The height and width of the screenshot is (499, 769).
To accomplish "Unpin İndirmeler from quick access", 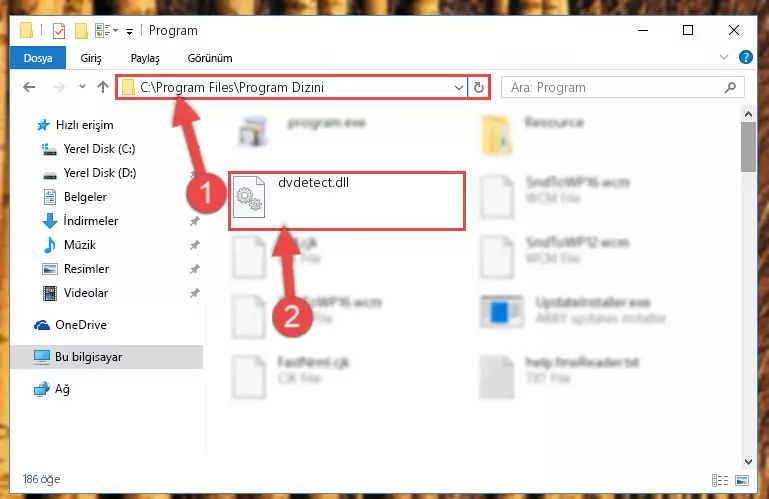I will [195, 221].
